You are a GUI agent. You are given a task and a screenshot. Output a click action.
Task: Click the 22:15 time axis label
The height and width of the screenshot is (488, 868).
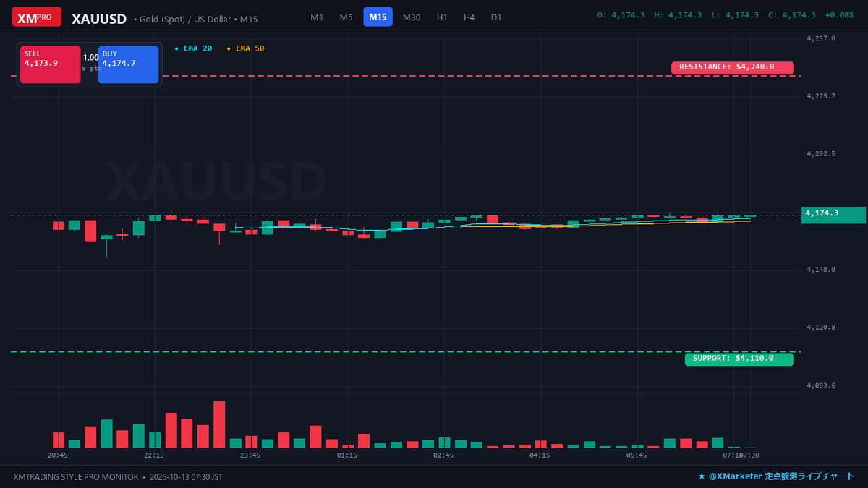click(154, 455)
